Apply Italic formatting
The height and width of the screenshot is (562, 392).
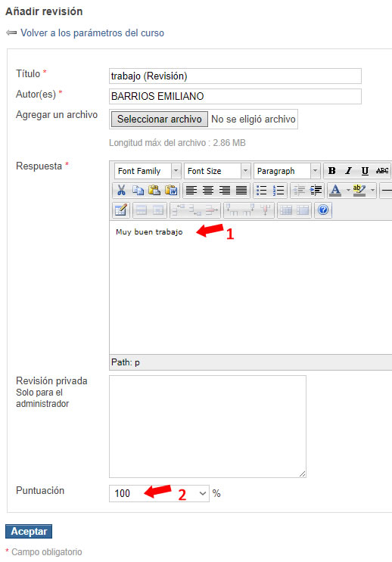tap(348, 171)
